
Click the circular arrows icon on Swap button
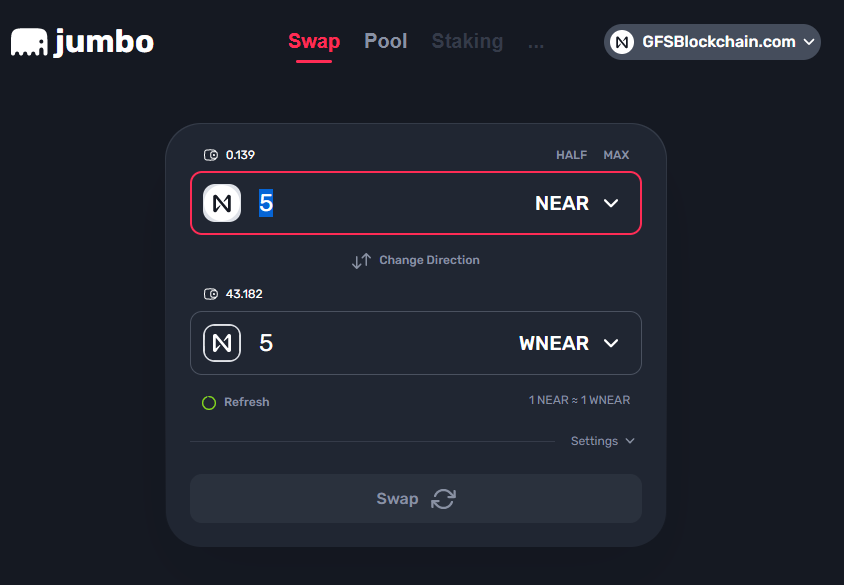443,499
